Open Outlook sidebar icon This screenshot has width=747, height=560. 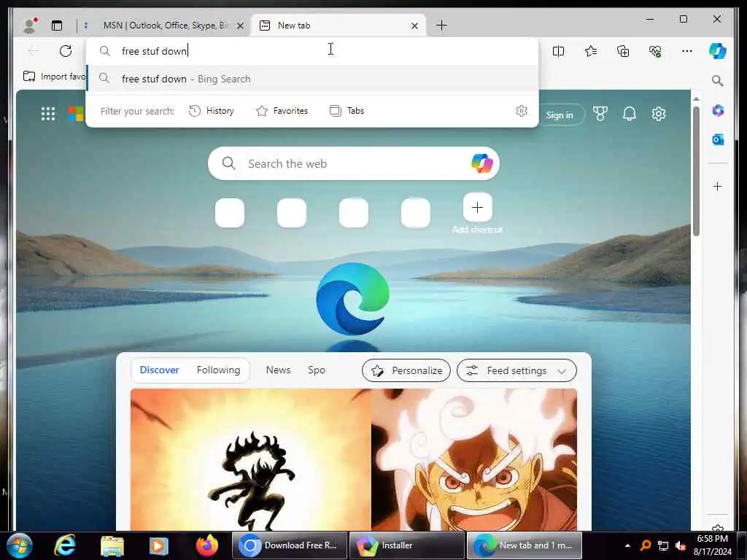(x=718, y=139)
